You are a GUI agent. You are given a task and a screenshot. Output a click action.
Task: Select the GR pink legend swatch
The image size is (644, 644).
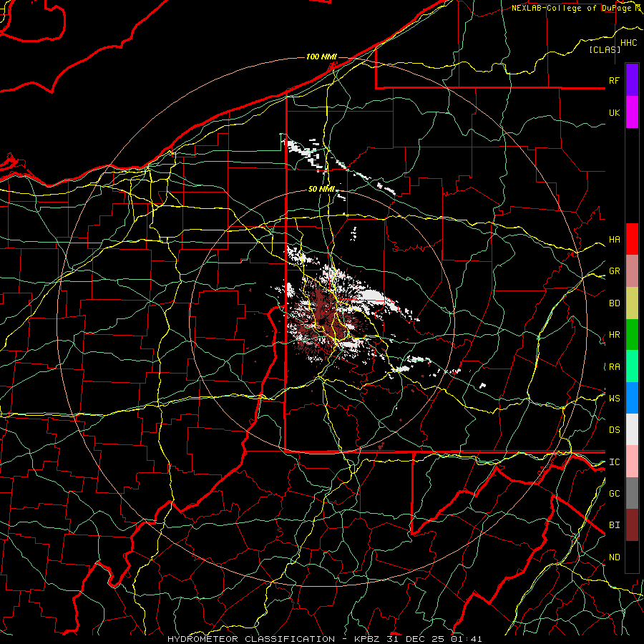[x=632, y=270]
